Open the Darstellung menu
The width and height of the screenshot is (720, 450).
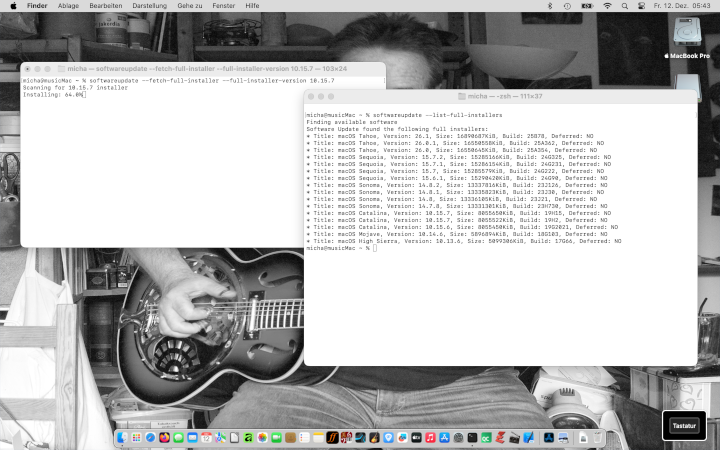(149, 6)
